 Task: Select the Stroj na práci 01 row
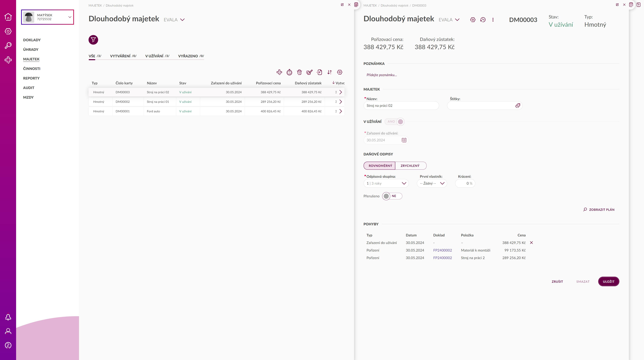(x=217, y=102)
